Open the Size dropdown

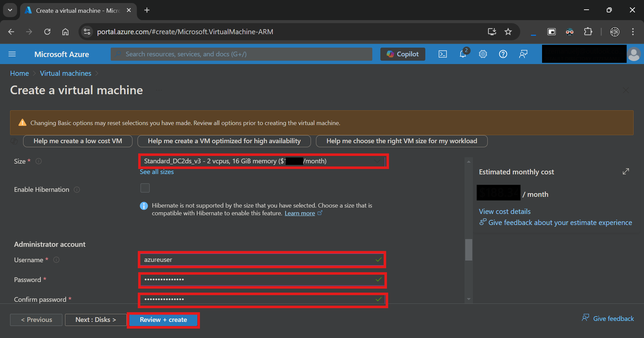tap(263, 161)
